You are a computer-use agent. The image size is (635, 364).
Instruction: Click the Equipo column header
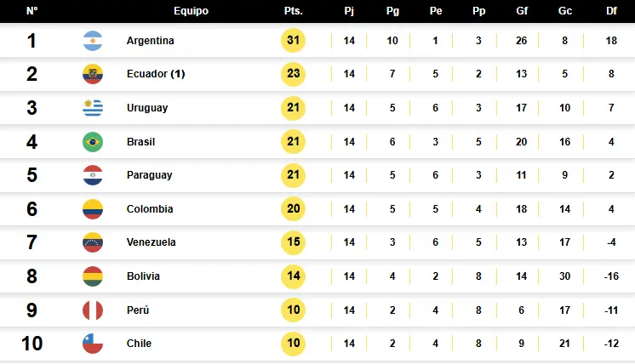pyautogui.click(x=192, y=11)
